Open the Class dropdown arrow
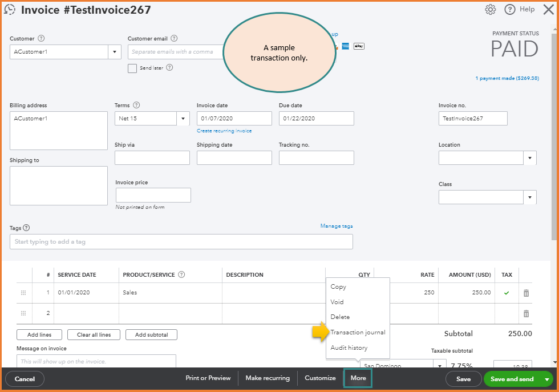Screen dimensions: 559x392 [x=530, y=197]
